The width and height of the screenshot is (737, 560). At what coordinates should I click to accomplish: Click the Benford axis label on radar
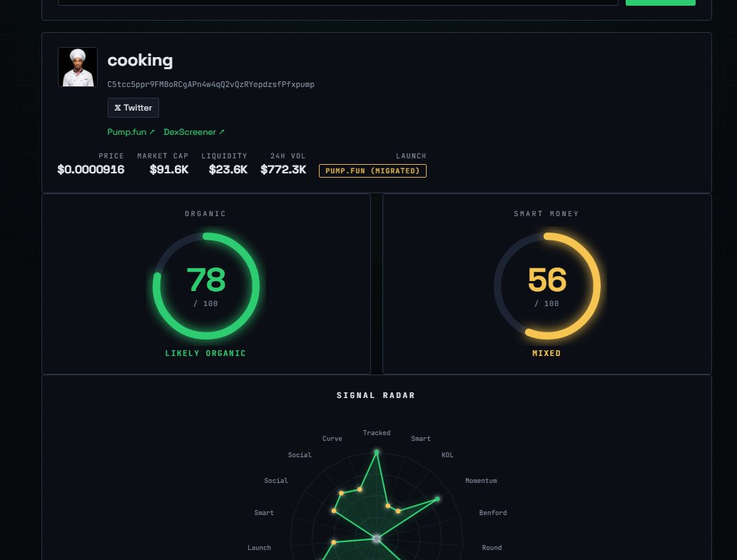pyautogui.click(x=493, y=512)
